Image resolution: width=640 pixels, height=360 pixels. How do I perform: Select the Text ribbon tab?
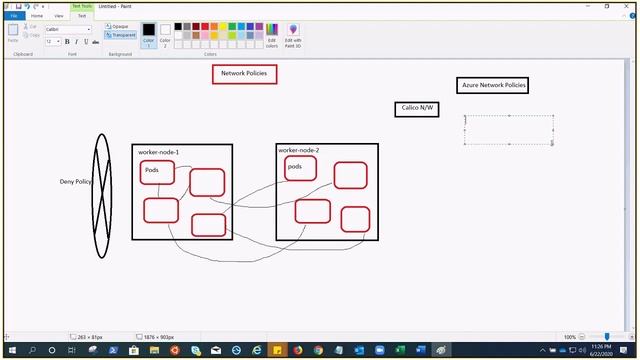point(82,16)
